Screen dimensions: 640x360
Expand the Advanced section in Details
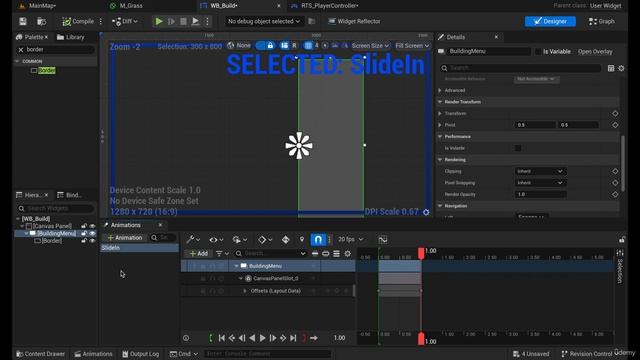[440, 90]
